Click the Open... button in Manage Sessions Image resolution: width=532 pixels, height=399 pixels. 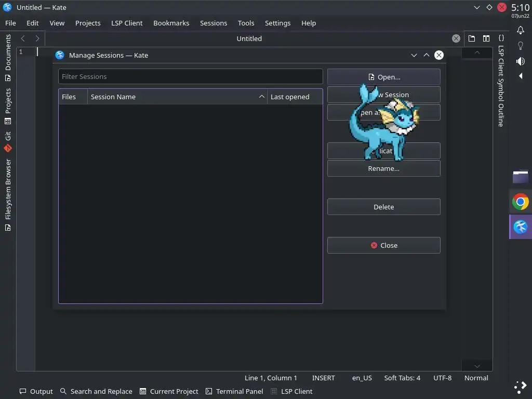tap(384, 77)
